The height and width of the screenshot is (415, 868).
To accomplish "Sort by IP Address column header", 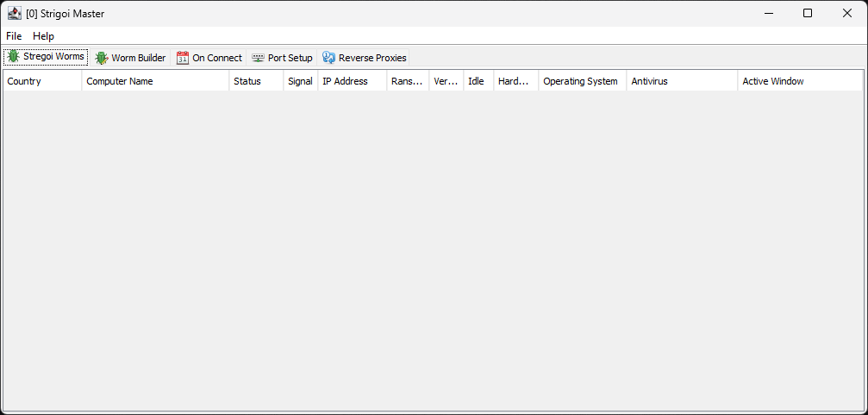I will [353, 81].
